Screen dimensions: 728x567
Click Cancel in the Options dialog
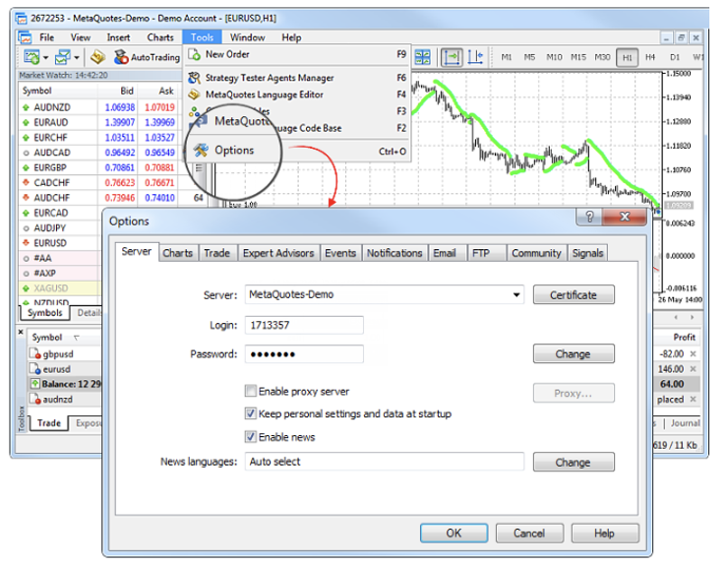point(529,534)
